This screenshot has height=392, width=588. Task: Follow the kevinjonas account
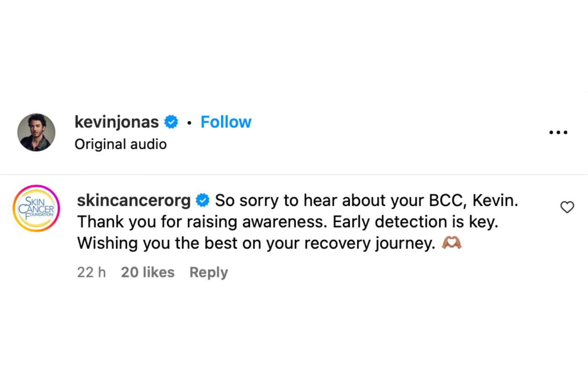[226, 122]
